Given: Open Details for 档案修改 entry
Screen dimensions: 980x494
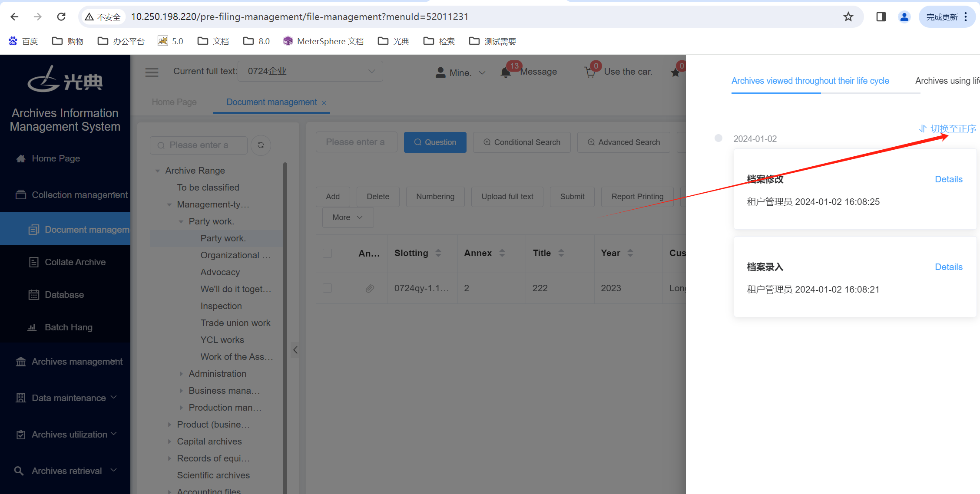Looking at the screenshot, I should pos(948,179).
